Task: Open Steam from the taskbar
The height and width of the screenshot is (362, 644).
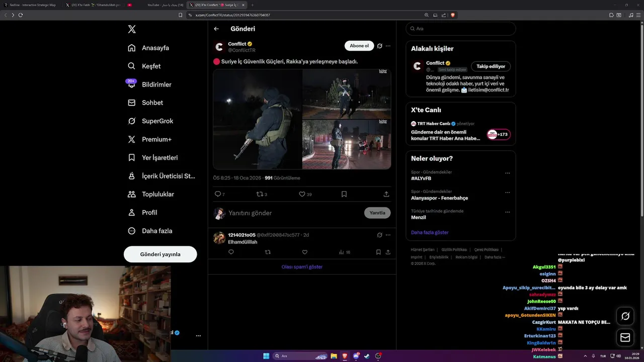Action: tap(367, 356)
